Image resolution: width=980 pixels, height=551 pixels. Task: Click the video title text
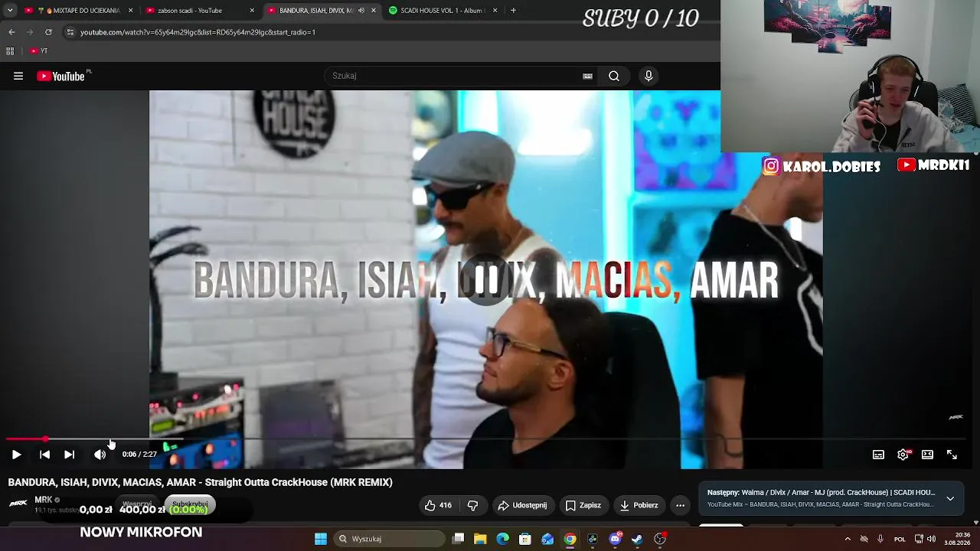click(x=201, y=482)
